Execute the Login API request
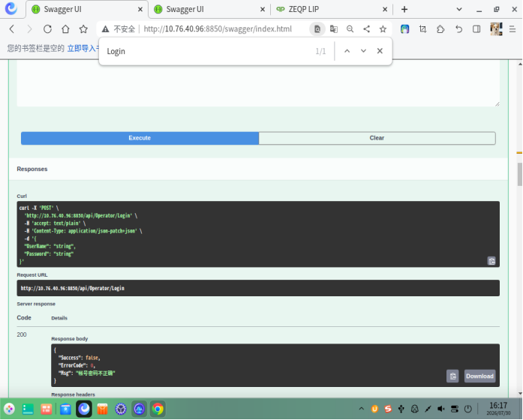Image resolution: width=523 pixels, height=420 pixels. point(140,138)
